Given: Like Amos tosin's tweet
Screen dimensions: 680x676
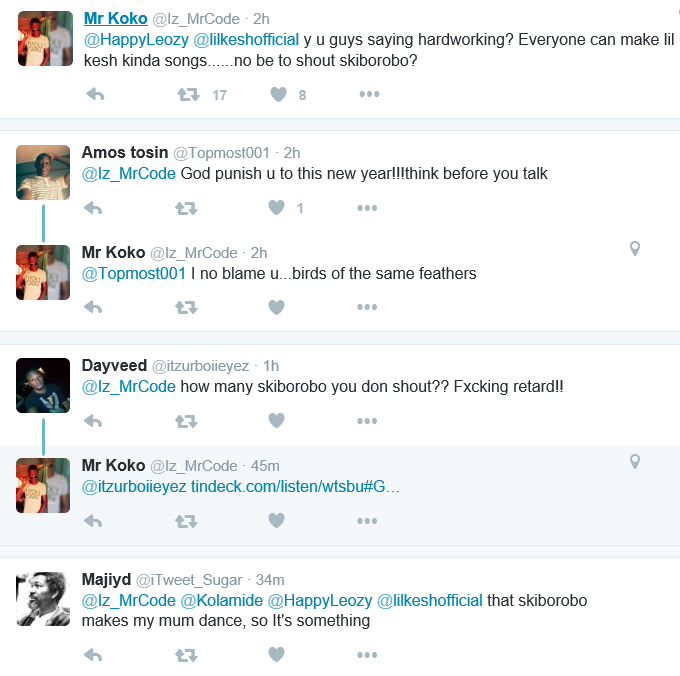Looking at the screenshot, I should pos(277,208).
